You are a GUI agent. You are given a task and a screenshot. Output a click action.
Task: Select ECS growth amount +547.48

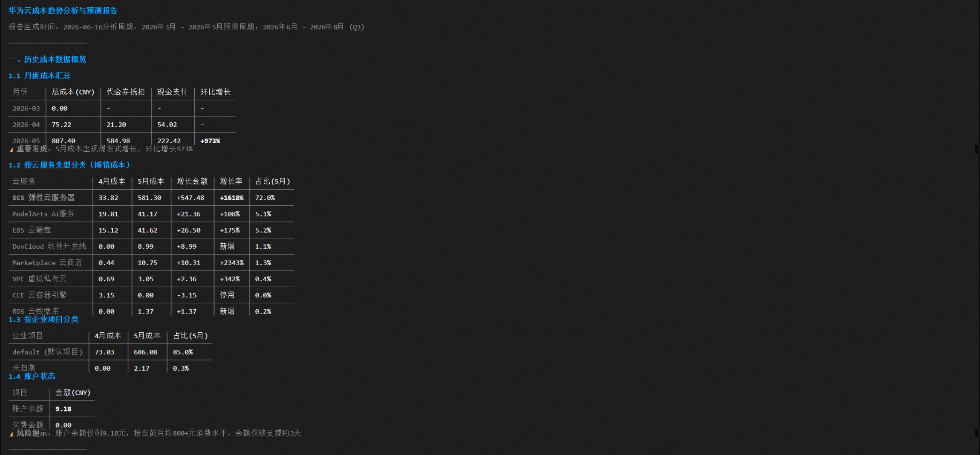coord(190,198)
